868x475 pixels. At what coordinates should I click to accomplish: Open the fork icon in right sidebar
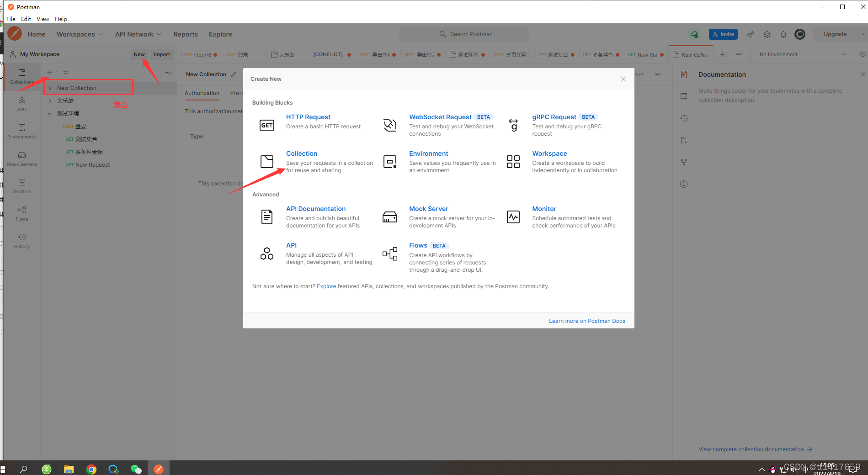[x=684, y=162]
